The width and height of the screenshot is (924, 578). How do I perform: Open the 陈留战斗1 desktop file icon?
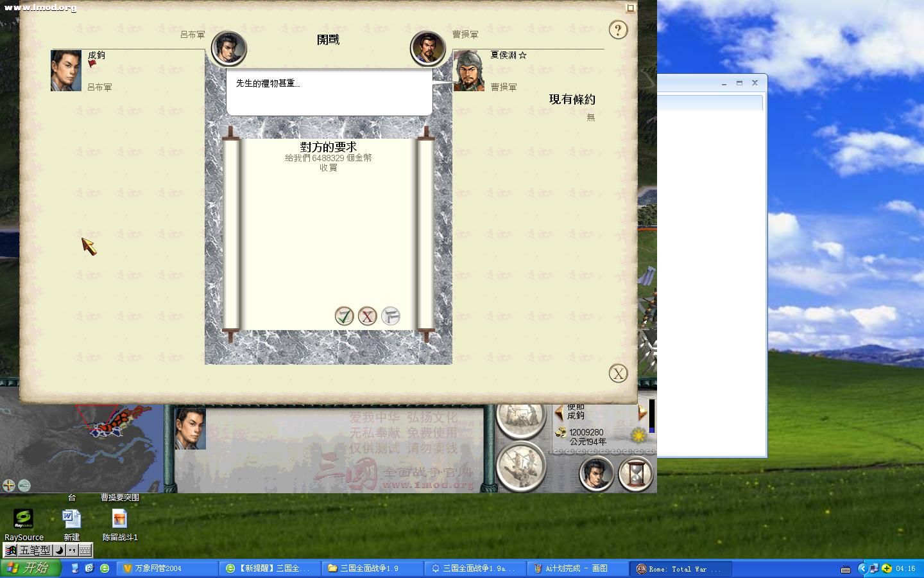[x=120, y=525]
